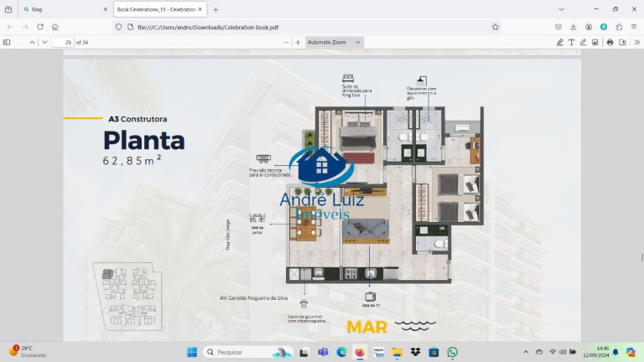644x362 pixels.
Task: Select the Book Celebration tab
Action: pyautogui.click(x=156, y=9)
